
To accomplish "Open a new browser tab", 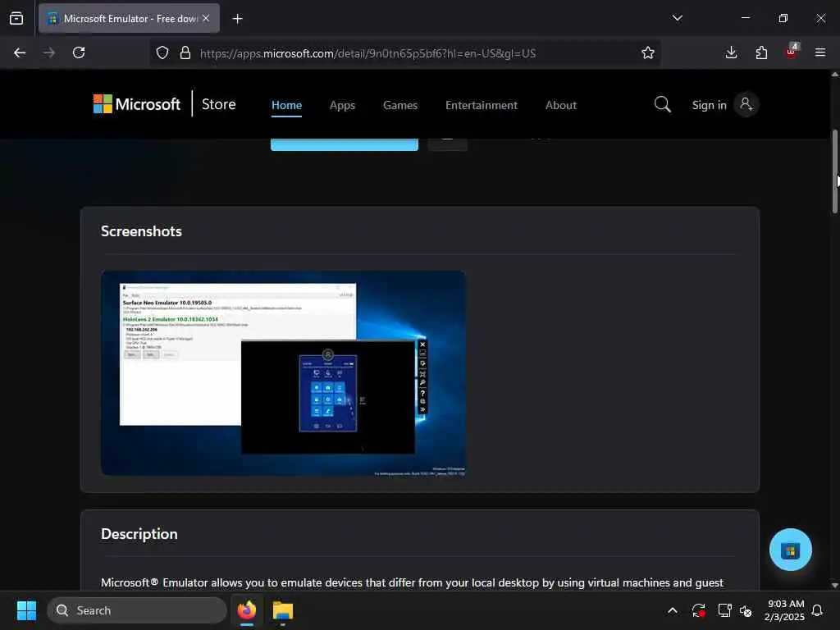I will click(237, 19).
